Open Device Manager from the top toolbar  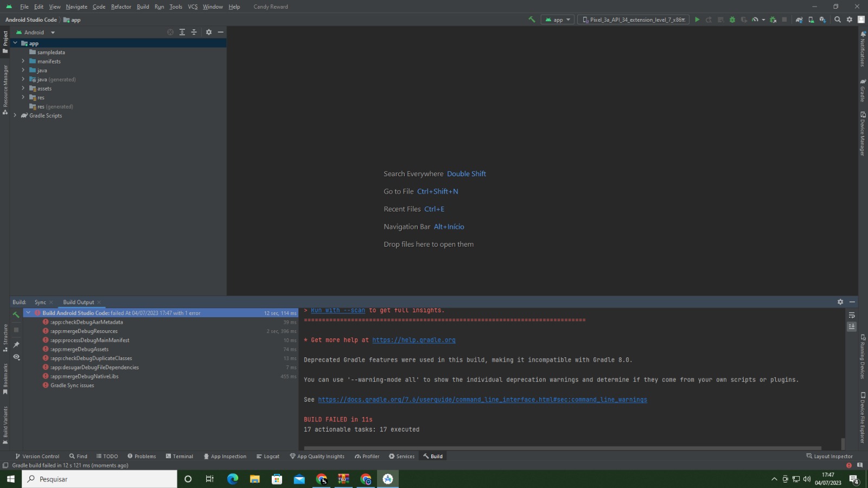point(811,20)
